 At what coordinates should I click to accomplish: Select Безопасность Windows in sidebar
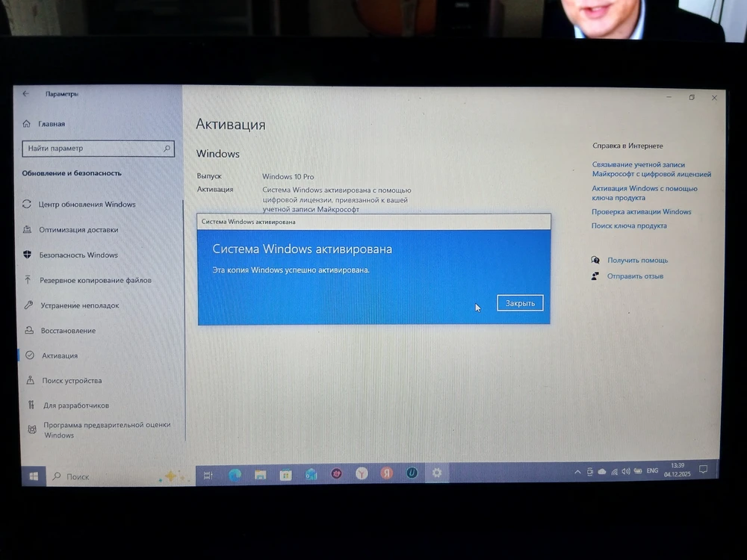click(78, 255)
